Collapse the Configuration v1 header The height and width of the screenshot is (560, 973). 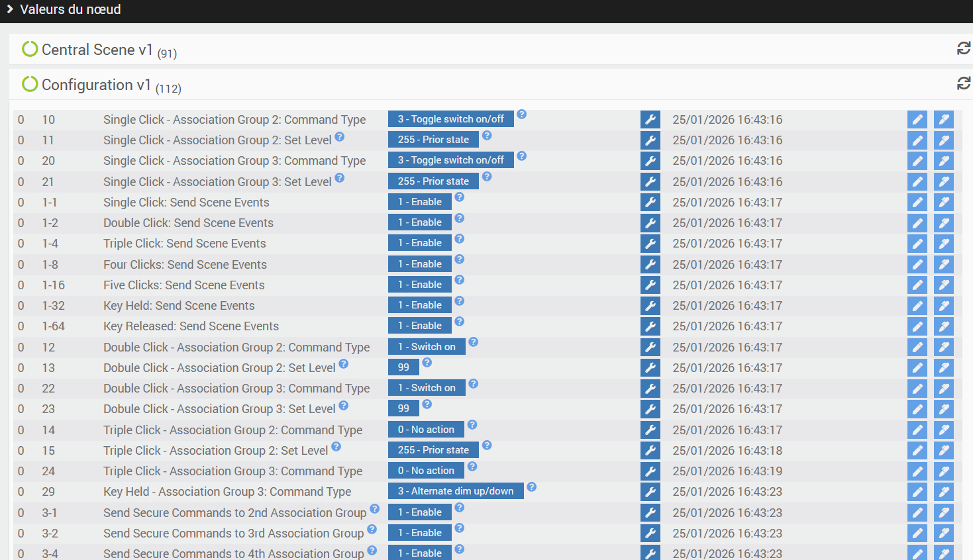(x=96, y=85)
